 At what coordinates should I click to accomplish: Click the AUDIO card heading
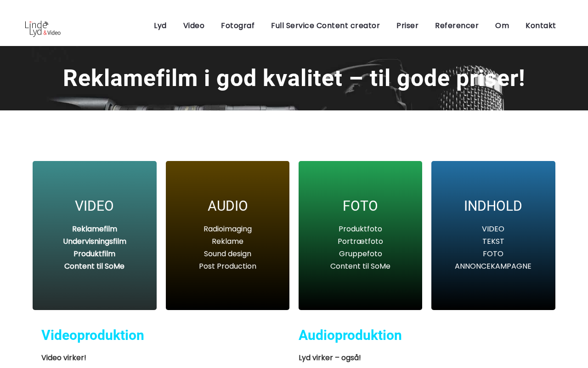click(x=227, y=206)
